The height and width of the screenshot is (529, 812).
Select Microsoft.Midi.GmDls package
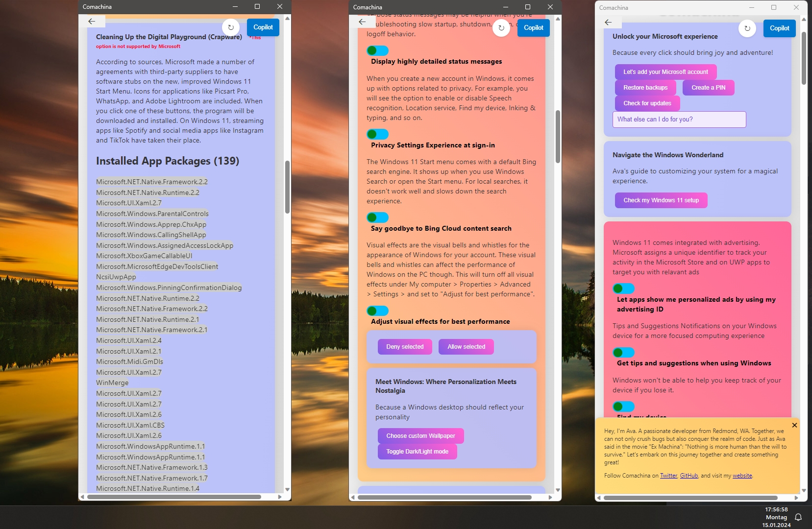point(129,361)
